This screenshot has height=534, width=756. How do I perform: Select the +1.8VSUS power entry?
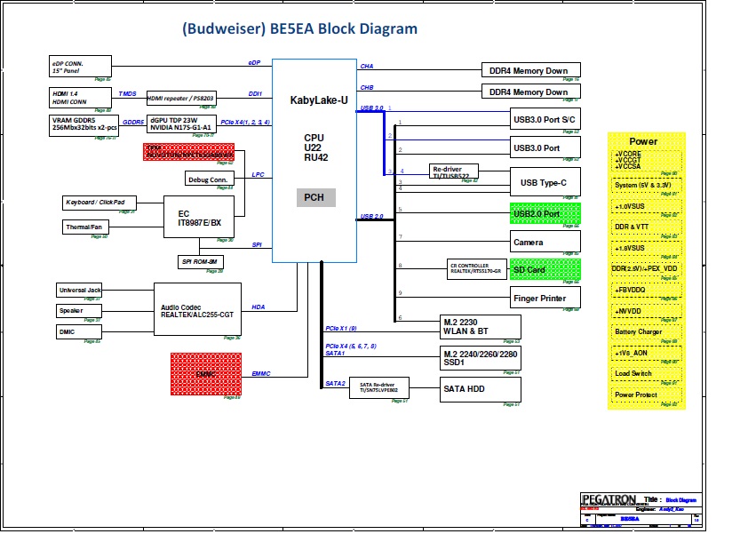click(647, 248)
